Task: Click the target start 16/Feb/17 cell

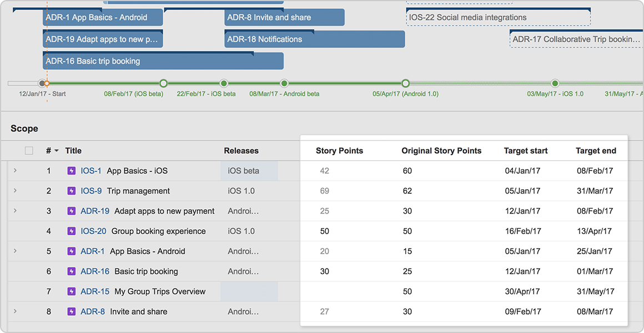Action: tap(524, 231)
